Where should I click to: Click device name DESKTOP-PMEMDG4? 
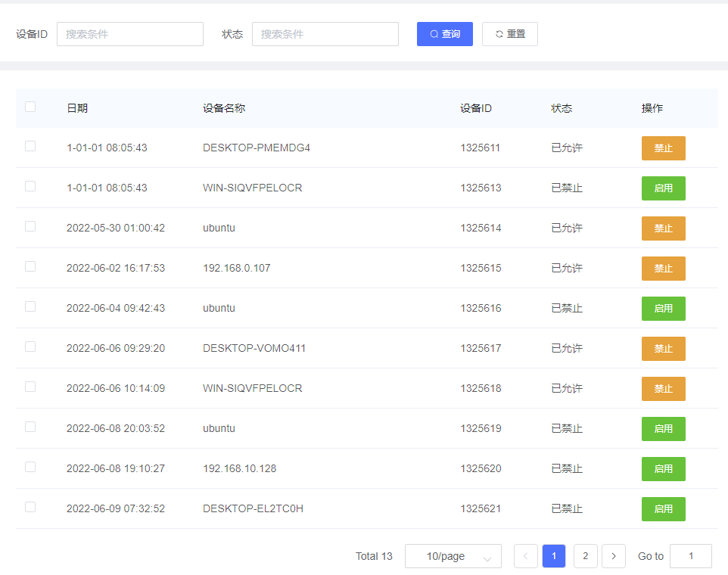point(257,148)
